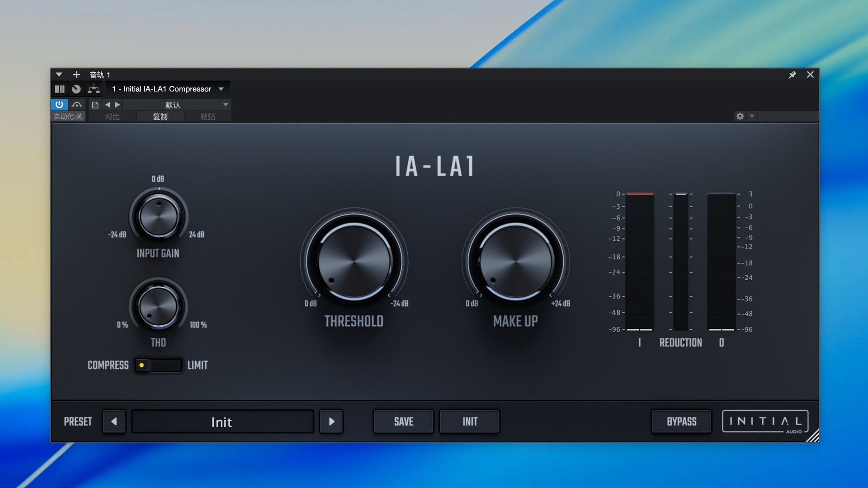Click the SAVE button
The image size is (868, 488).
[x=403, y=422]
